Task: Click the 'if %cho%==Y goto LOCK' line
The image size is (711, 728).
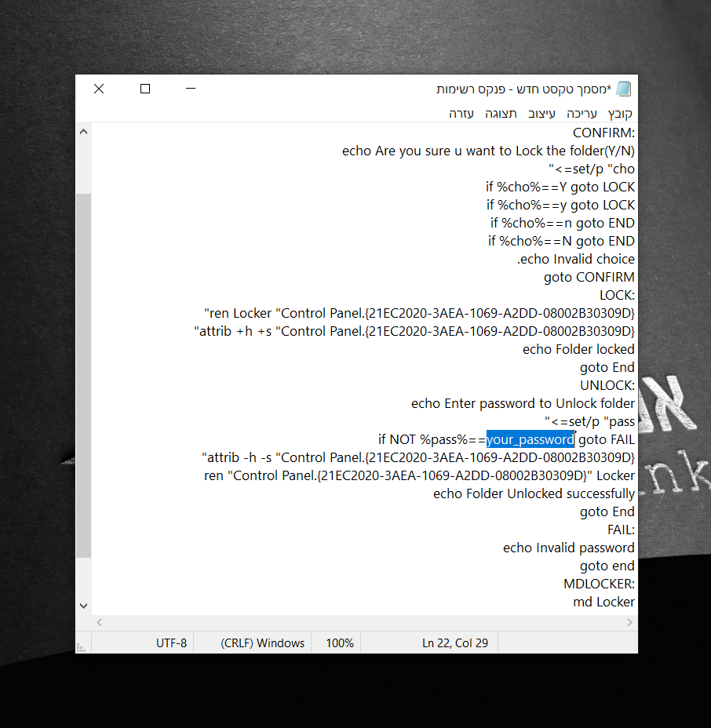Action: tap(560, 187)
